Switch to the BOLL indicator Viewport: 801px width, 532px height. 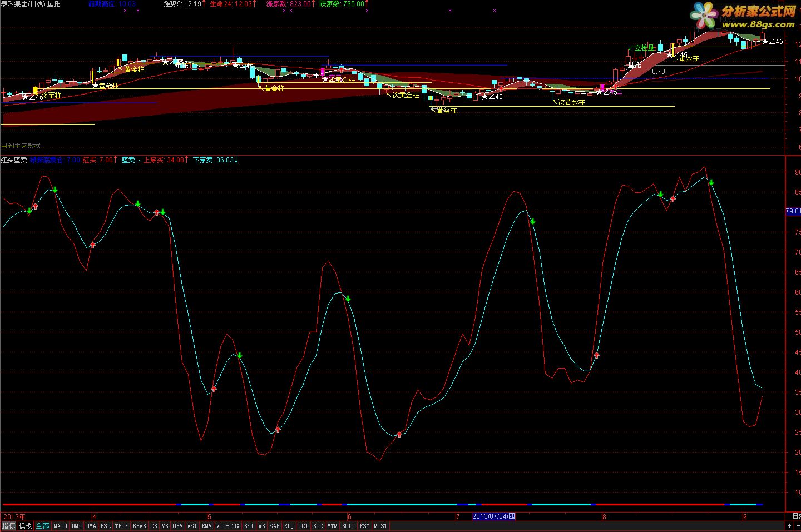click(348, 526)
